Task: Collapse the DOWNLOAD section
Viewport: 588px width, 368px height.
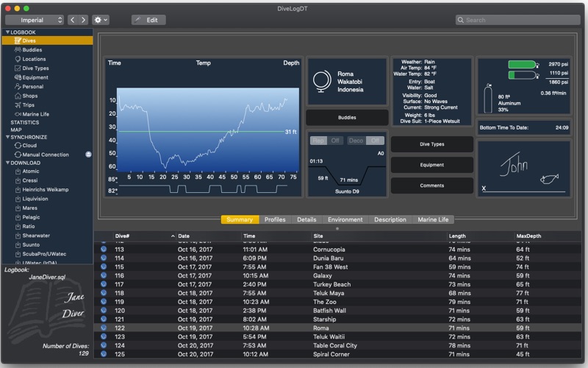Action: 7,163
